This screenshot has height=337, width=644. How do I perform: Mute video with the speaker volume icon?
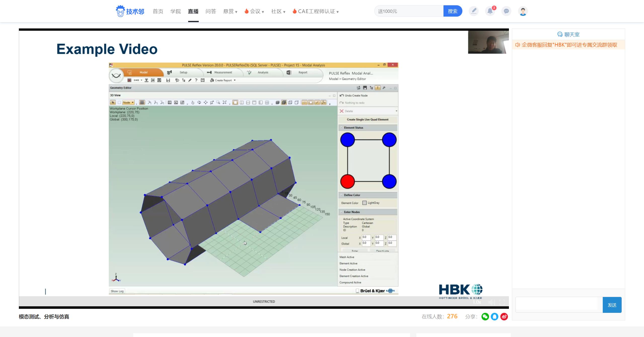(x=492, y=302)
